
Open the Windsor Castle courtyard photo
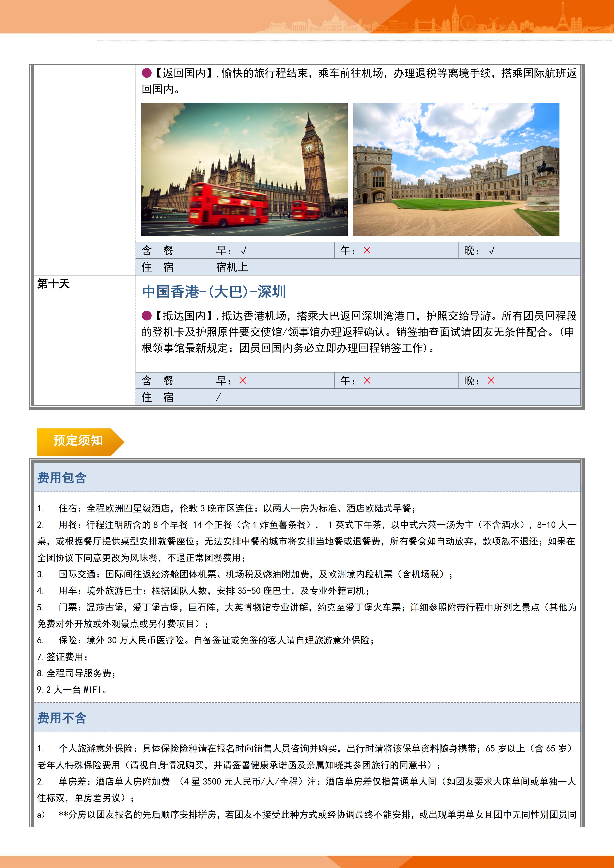pos(456,169)
